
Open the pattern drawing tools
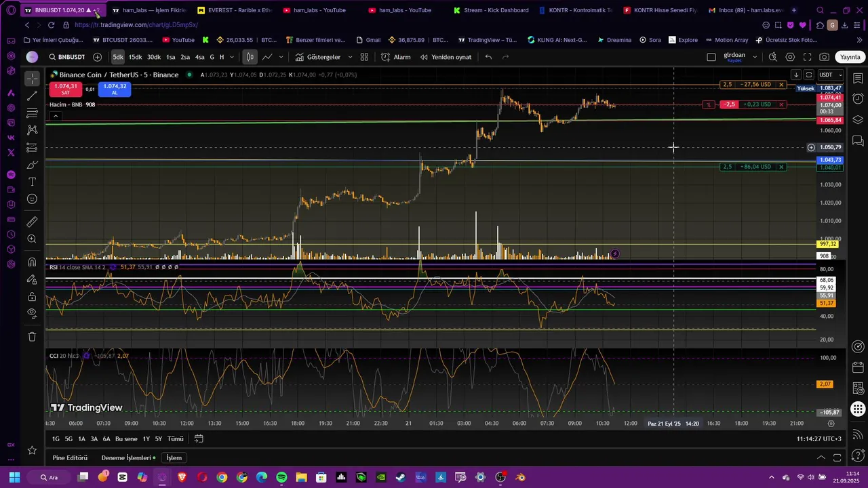click(x=32, y=130)
